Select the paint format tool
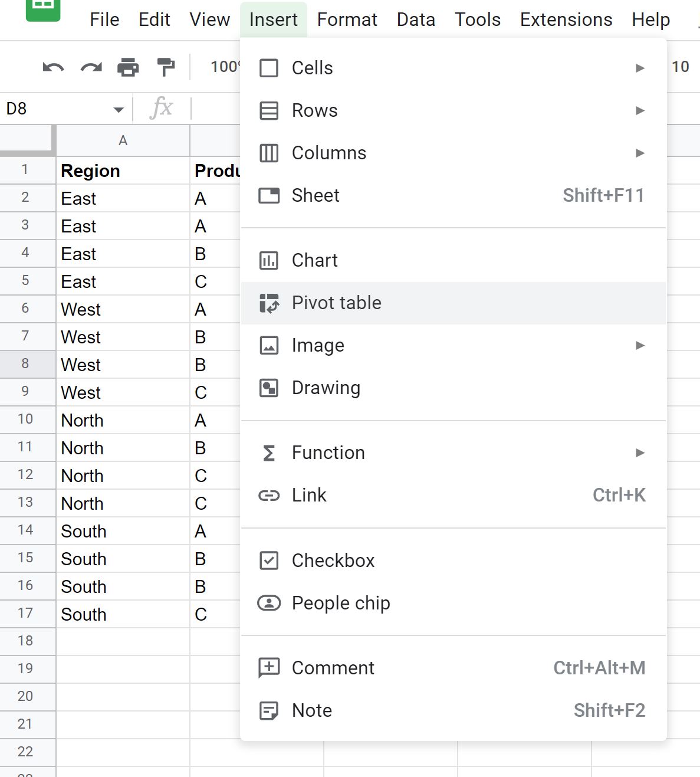The width and height of the screenshot is (700, 777). [166, 67]
